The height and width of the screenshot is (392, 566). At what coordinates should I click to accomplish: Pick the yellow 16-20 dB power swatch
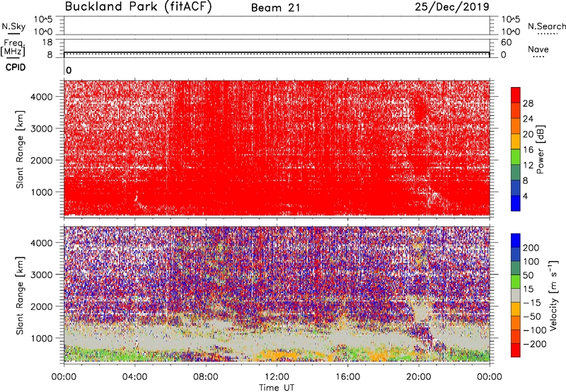(516, 142)
